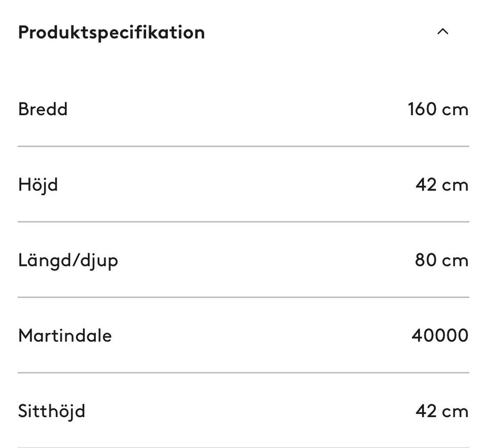487x448 pixels.
Task: Select the Sitthöjd label
Action: [51, 411]
